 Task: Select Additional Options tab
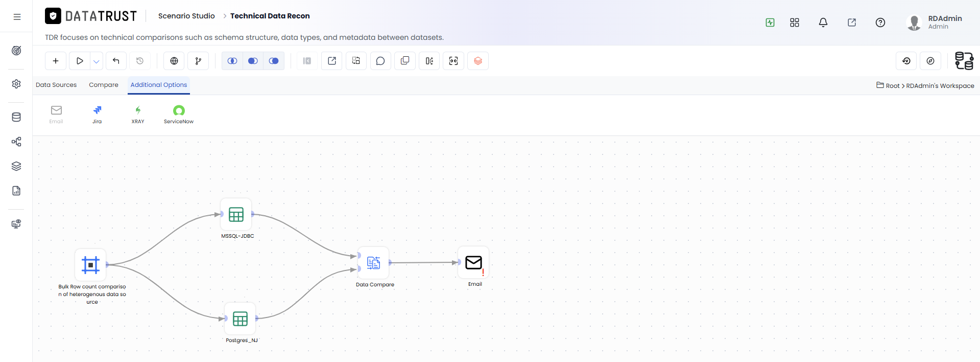(x=159, y=85)
